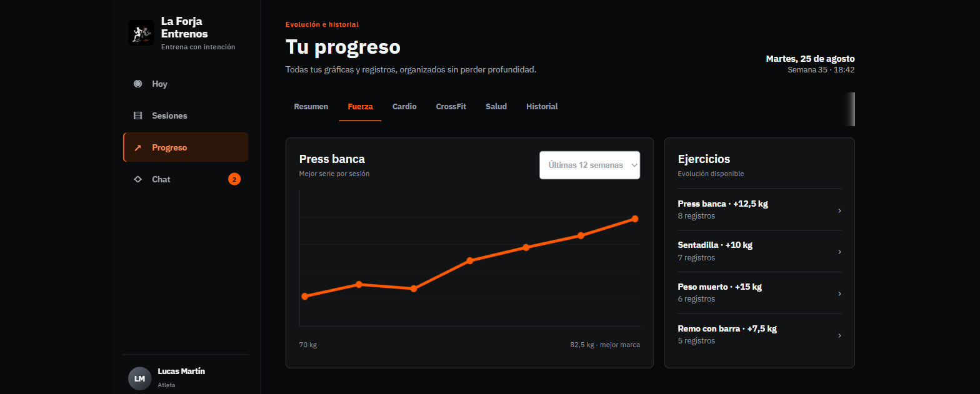Select the first chart data point, 70 kg

pos(304,296)
